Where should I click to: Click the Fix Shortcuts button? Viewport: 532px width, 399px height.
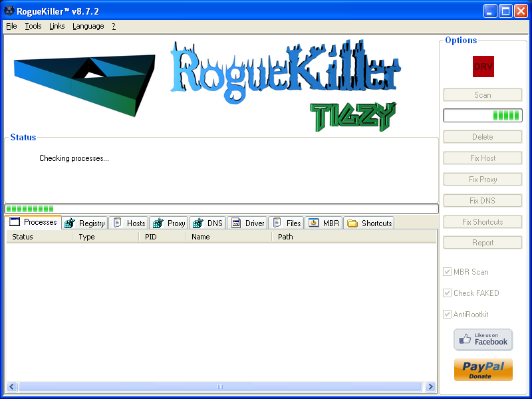(x=483, y=222)
